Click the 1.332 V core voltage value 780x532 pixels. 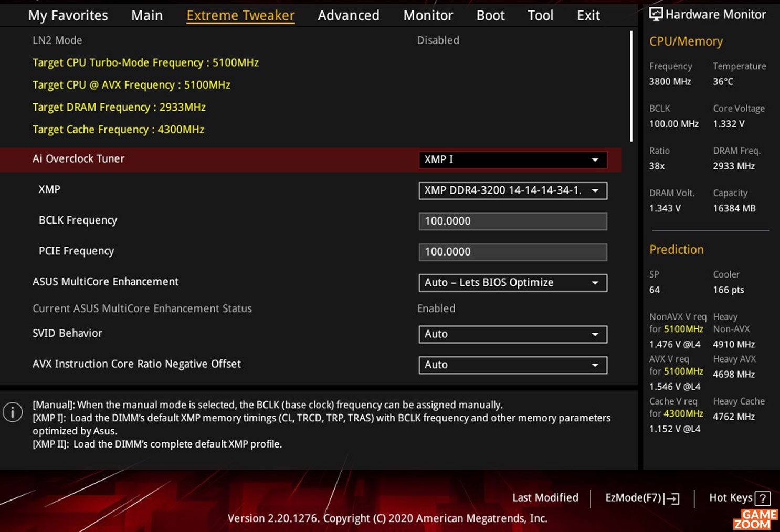(x=729, y=124)
